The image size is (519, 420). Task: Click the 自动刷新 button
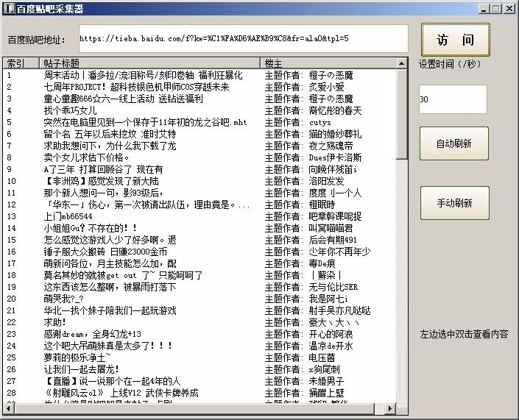coord(453,143)
